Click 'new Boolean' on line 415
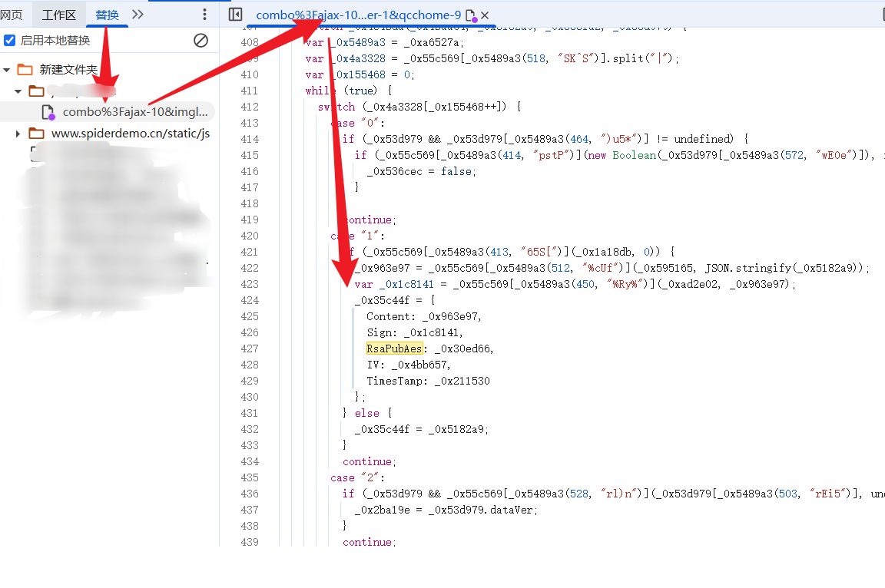 coord(622,156)
